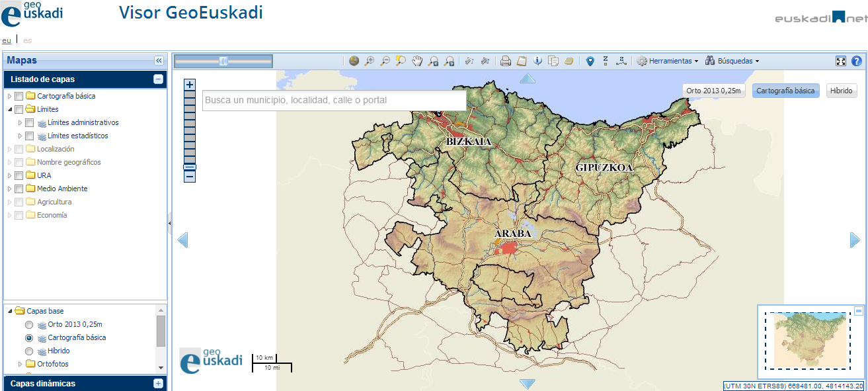Open the help question mark icon
Image resolution: width=868 pixels, height=391 pixels.
857,61
